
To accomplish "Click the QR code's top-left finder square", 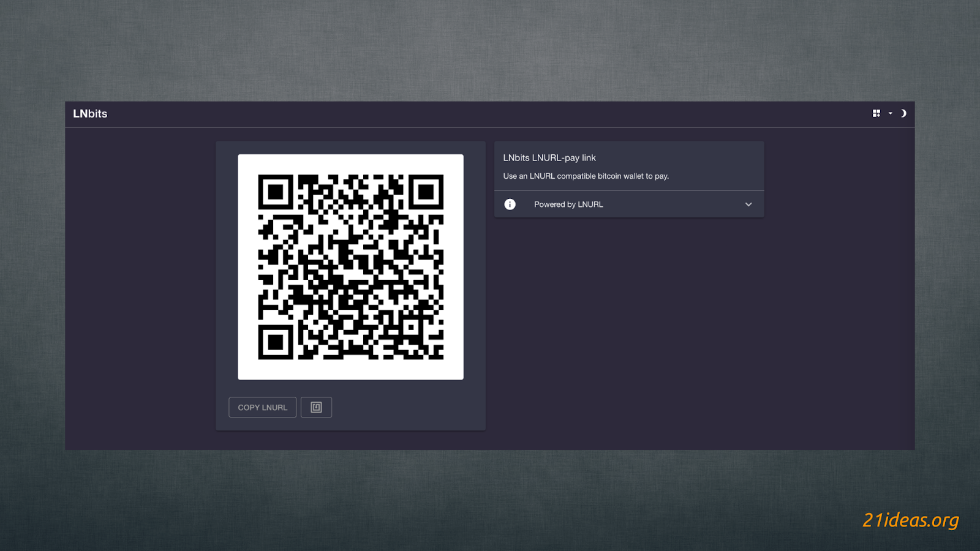I will click(276, 192).
